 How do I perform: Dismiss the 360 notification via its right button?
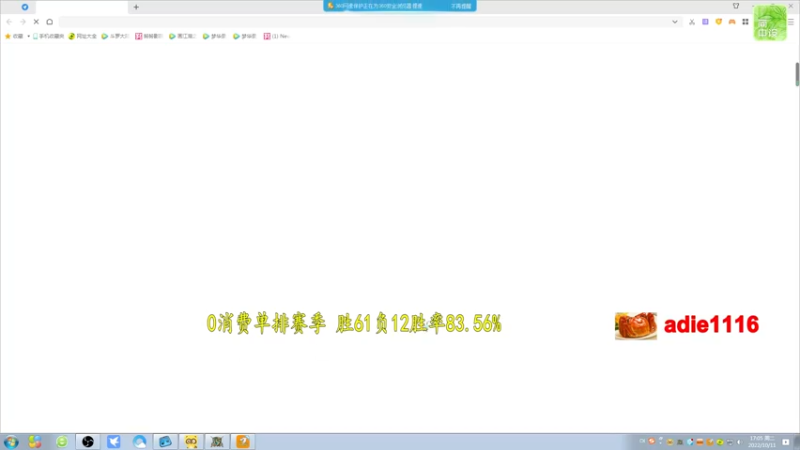click(x=461, y=6)
